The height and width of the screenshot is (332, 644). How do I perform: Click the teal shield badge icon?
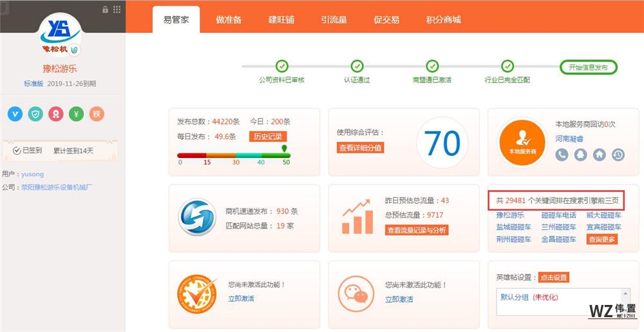35,114
